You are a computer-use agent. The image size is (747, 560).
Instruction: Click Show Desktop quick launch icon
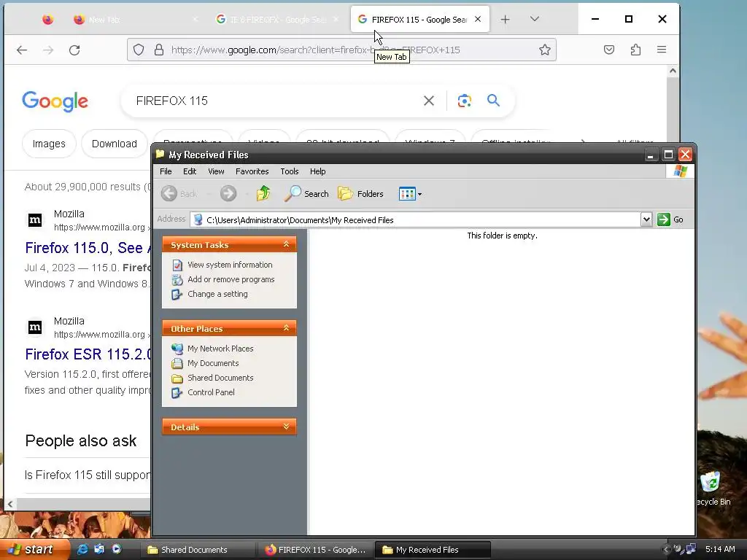click(99, 550)
